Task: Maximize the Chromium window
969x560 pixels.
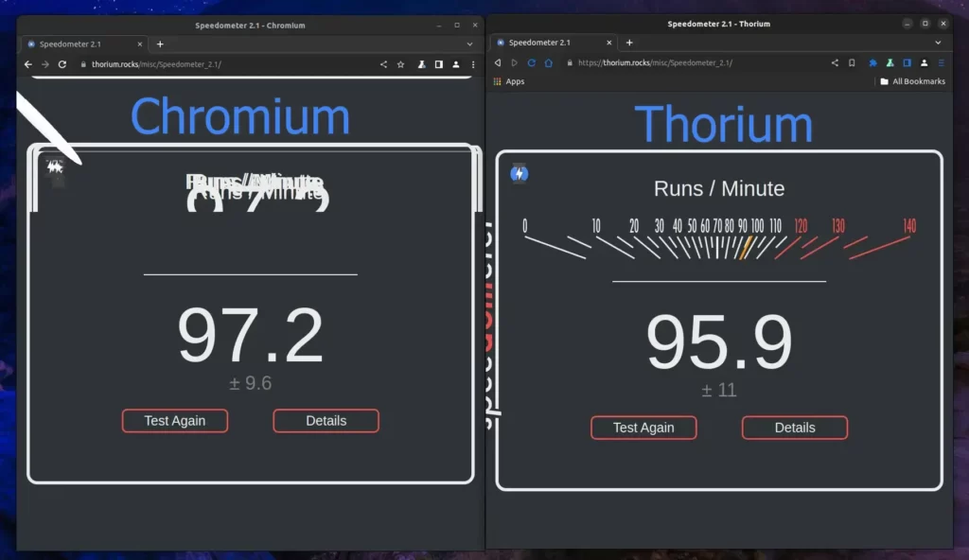Action: [x=457, y=26]
